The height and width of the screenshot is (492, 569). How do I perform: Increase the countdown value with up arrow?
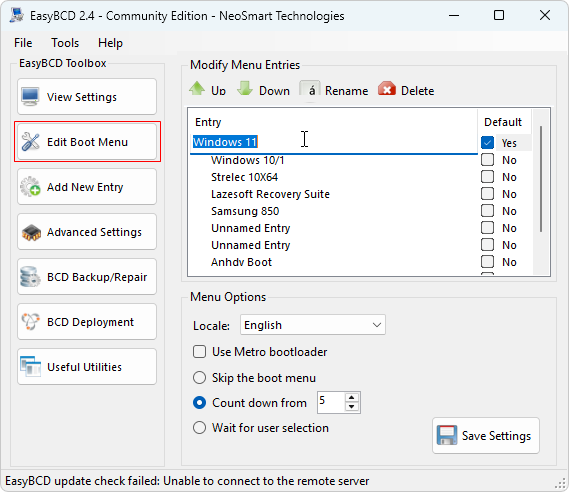pyautogui.click(x=351, y=398)
